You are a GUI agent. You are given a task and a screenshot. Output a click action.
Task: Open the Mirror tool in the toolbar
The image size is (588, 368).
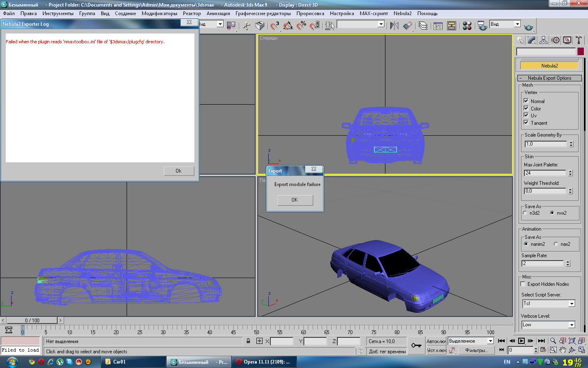(x=394, y=26)
